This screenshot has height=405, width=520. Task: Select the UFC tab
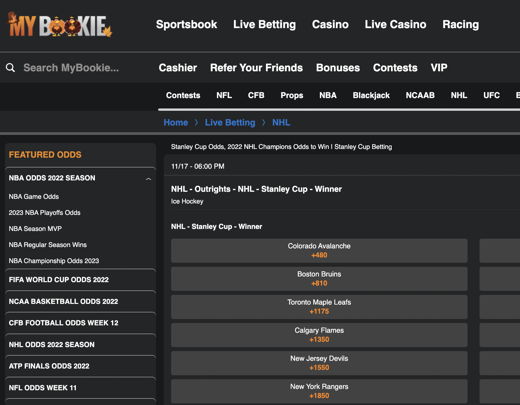[491, 95]
